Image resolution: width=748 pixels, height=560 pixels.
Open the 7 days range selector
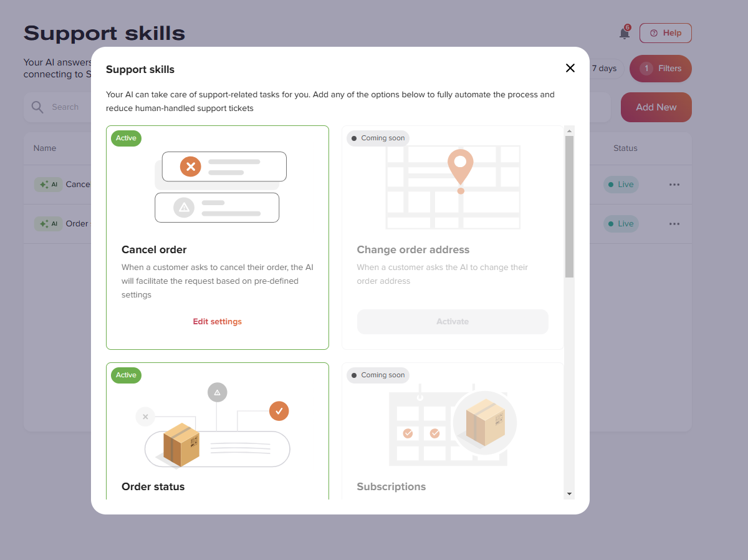[603, 69]
